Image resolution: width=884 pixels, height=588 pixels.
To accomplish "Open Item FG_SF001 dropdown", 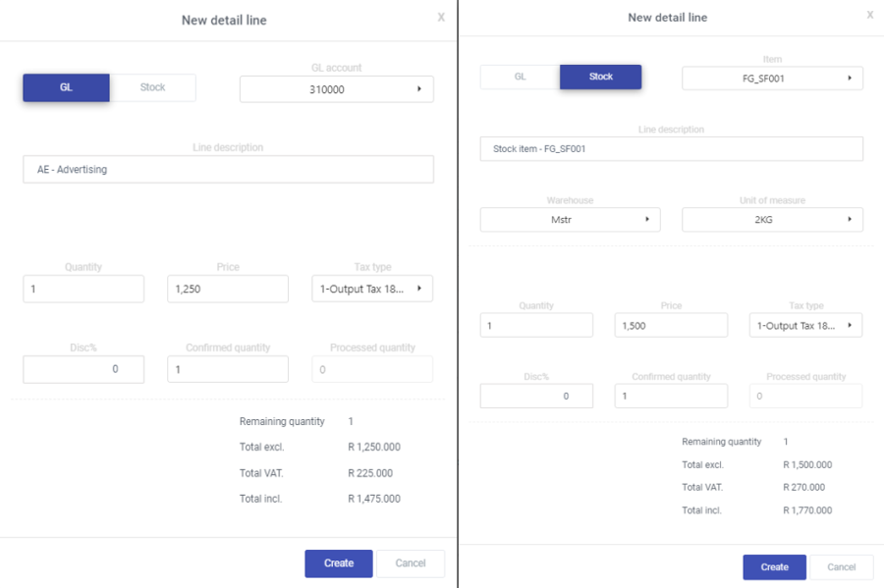I will click(772, 78).
